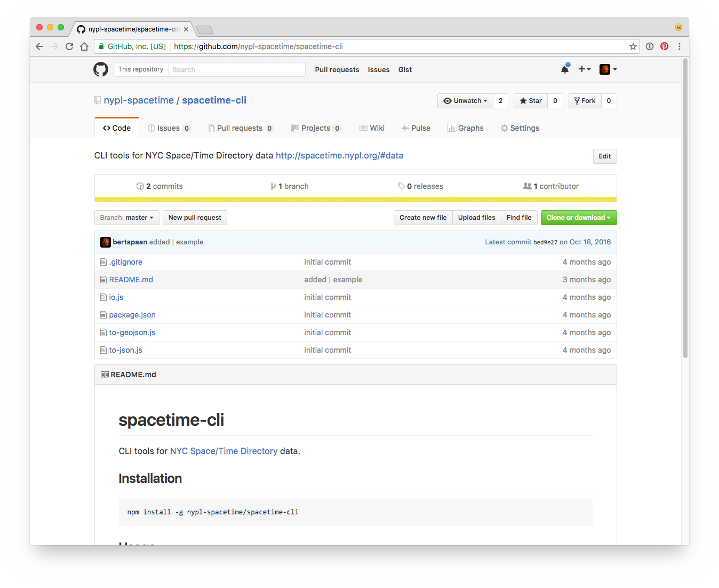Viewport: 719px width, 588px height.
Task: Edit the repository description
Action: click(x=605, y=156)
